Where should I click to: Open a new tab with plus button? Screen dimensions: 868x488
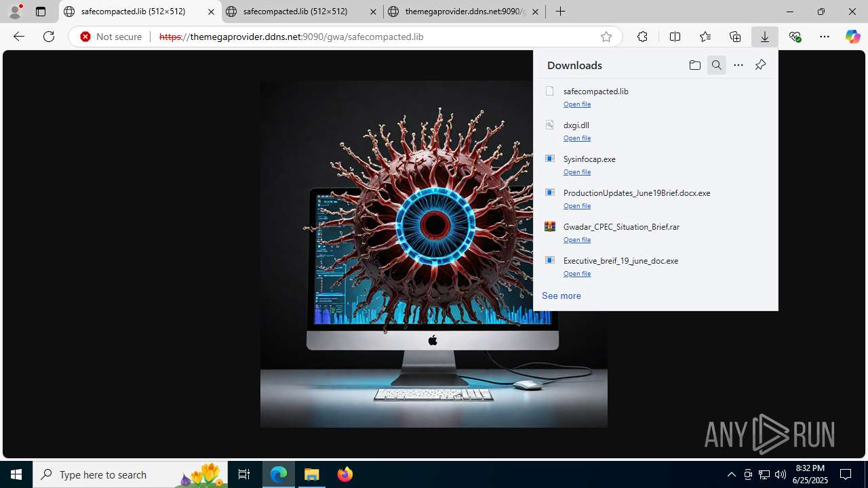point(560,12)
